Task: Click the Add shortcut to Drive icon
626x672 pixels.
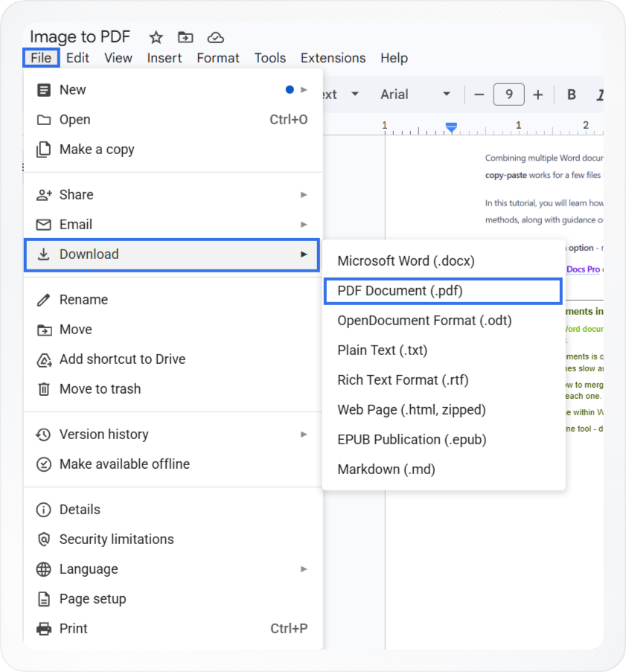Action: 45,359
